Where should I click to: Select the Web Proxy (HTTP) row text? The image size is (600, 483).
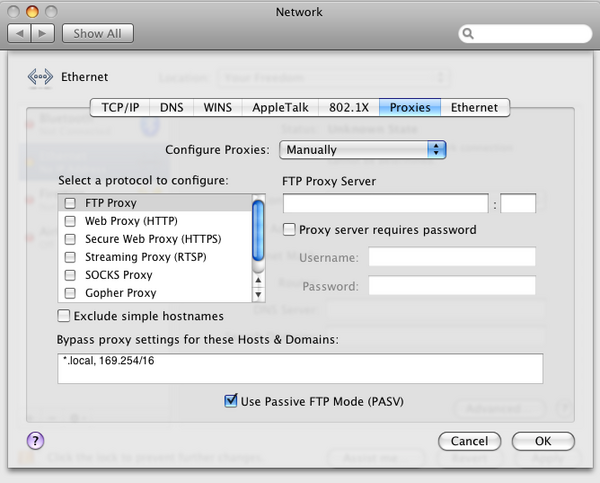pos(131,221)
